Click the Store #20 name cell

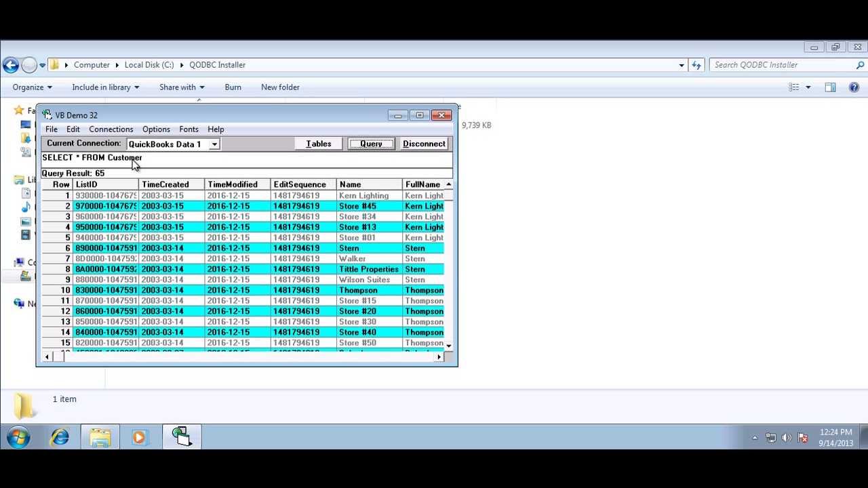tap(370, 311)
